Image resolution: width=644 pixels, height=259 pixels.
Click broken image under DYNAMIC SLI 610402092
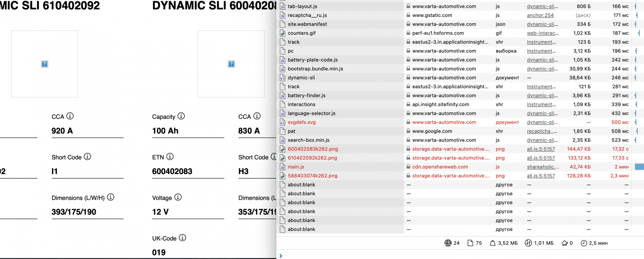coord(45,64)
